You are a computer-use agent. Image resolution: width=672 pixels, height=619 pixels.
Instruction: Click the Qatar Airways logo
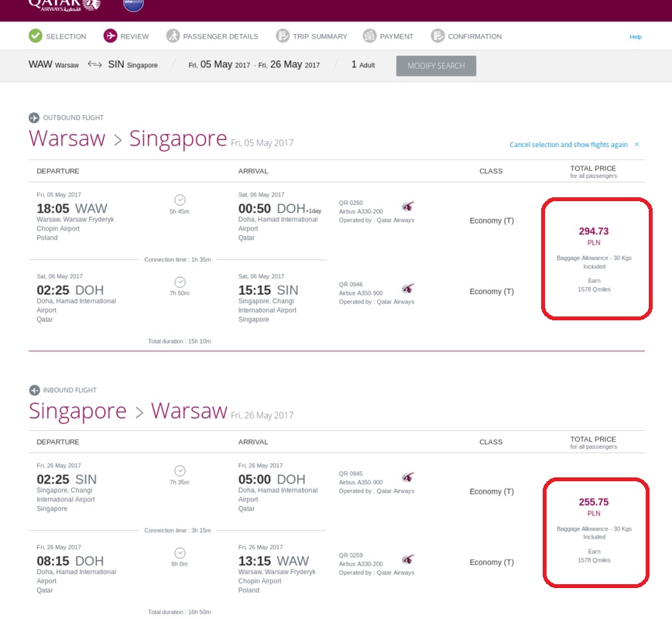click(x=64, y=5)
